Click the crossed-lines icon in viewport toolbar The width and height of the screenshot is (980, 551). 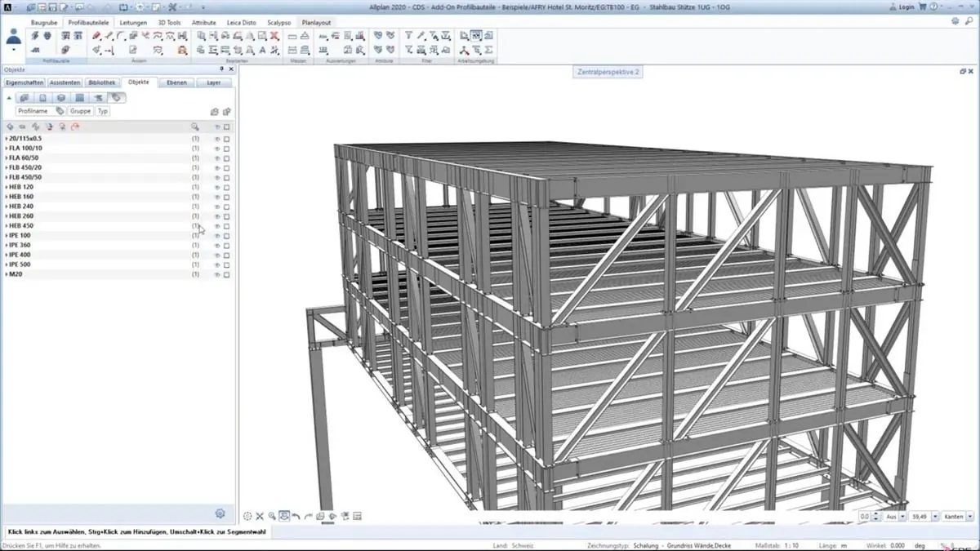pos(260,516)
